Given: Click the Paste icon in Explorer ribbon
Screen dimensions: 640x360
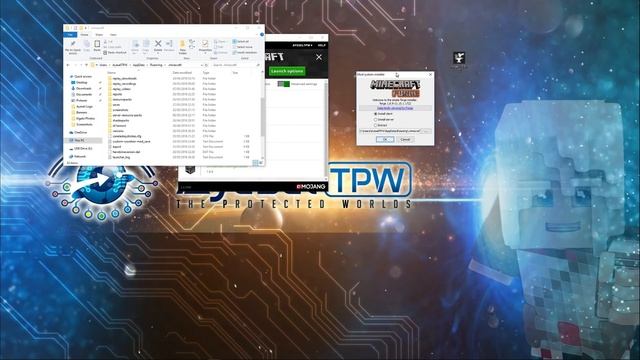Looking at the screenshot, I should tap(97, 46).
